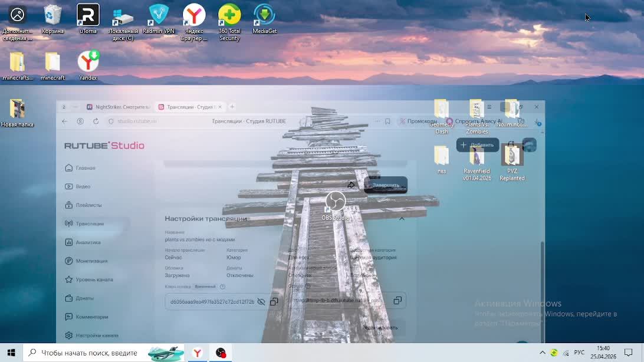Select the пвз folder on desktop
Screen dimensions: 644x362
442,160
